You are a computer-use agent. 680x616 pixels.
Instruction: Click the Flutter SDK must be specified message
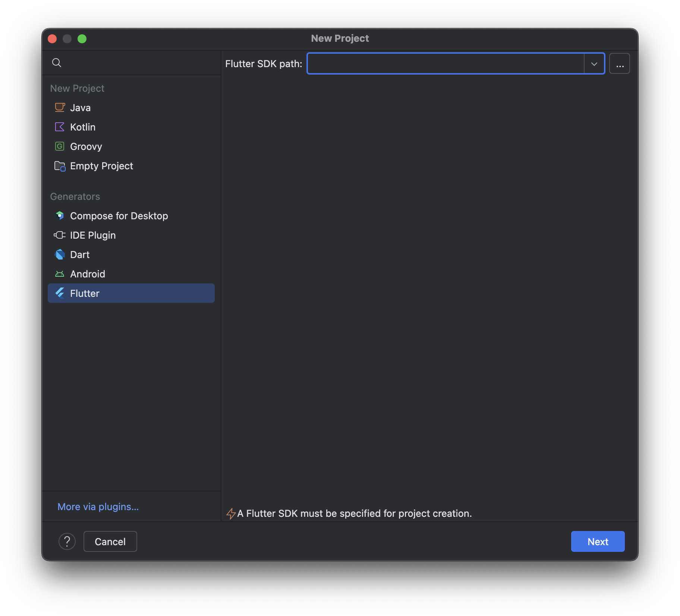click(x=355, y=513)
